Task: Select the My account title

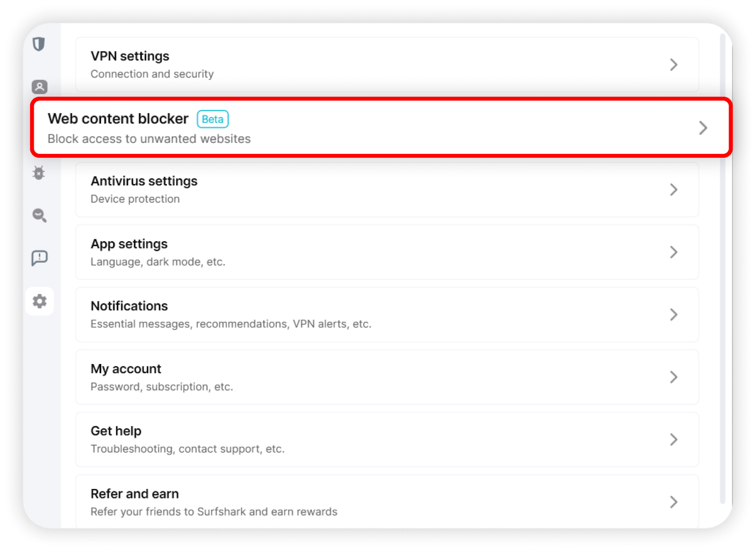Action: (126, 369)
